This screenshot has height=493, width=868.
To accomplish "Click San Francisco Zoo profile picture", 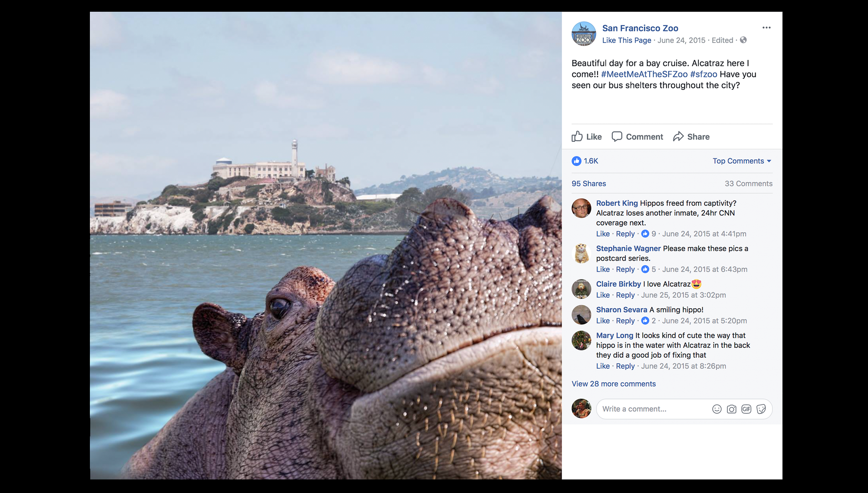I will [584, 34].
